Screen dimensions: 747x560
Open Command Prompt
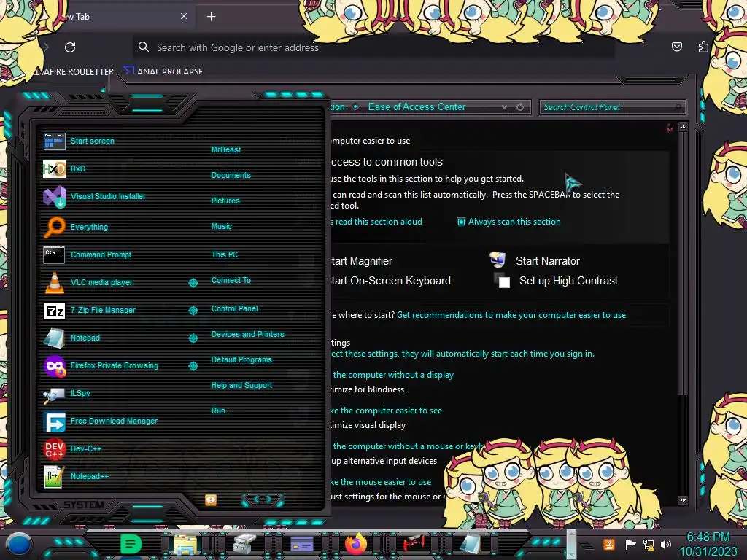tap(88, 254)
